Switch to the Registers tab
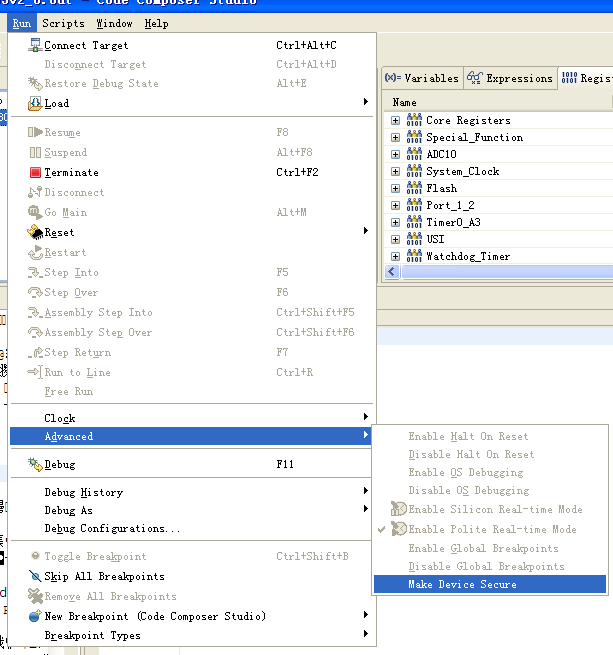This screenshot has width=613, height=655. [586, 78]
